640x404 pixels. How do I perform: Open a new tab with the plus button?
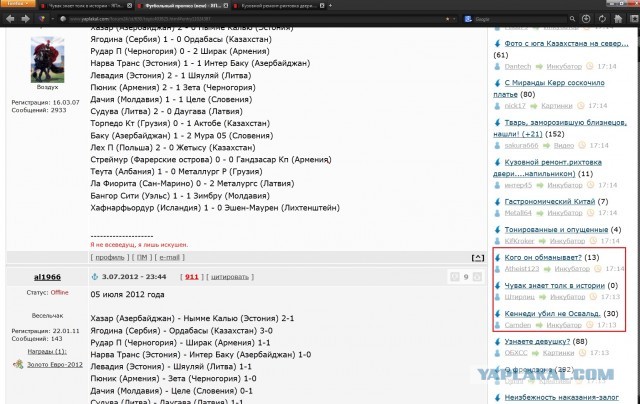click(330, 6)
